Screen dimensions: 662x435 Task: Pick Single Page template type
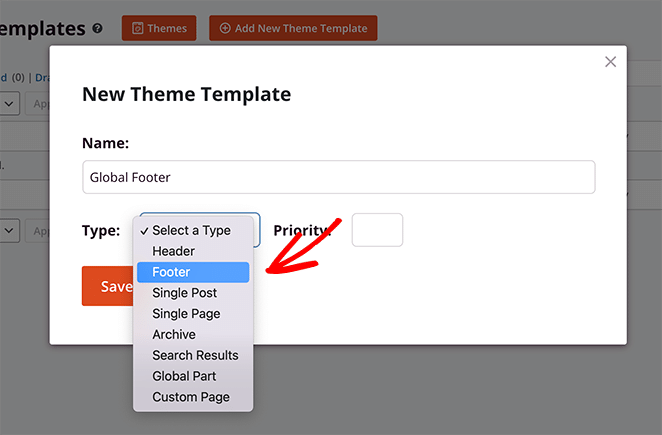pos(186,314)
